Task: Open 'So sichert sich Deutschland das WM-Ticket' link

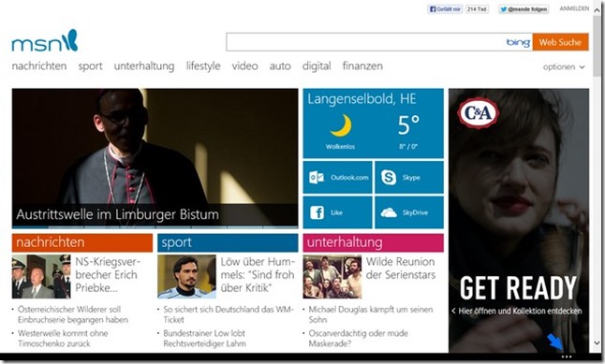Action: click(229, 314)
